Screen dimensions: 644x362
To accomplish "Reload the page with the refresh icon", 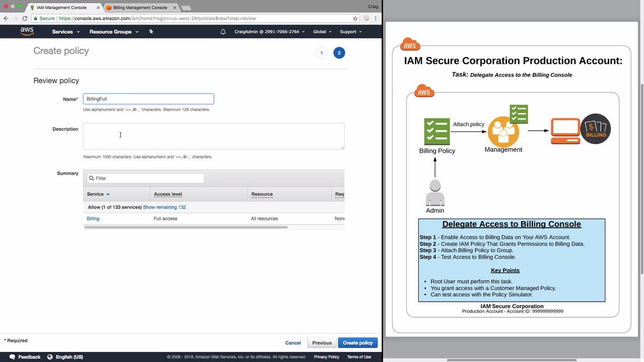I will [x=25, y=18].
